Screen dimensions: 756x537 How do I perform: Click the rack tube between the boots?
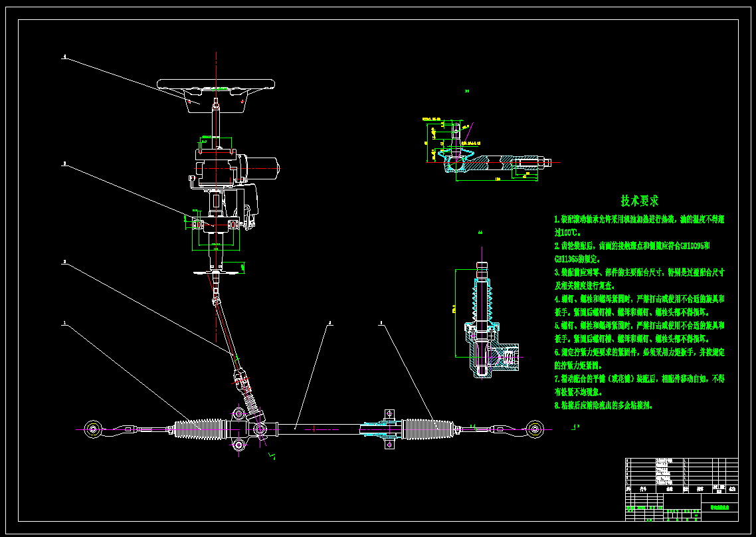tap(319, 429)
